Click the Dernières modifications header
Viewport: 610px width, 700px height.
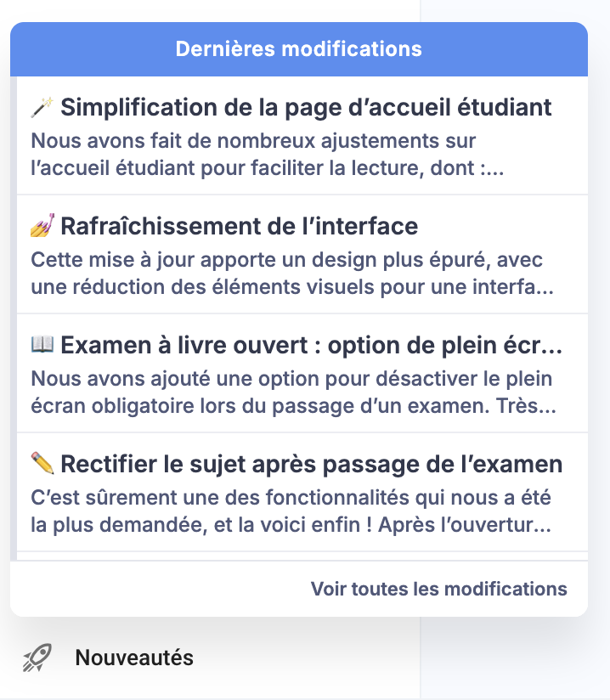pyautogui.click(x=299, y=48)
